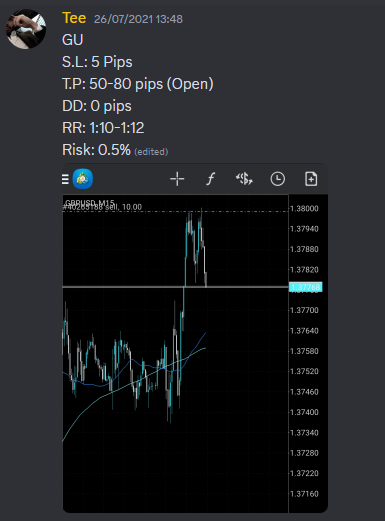Click the message timestamp 26/07/2021 13:48
This screenshot has width=385, height=521.
pos(138,19)
